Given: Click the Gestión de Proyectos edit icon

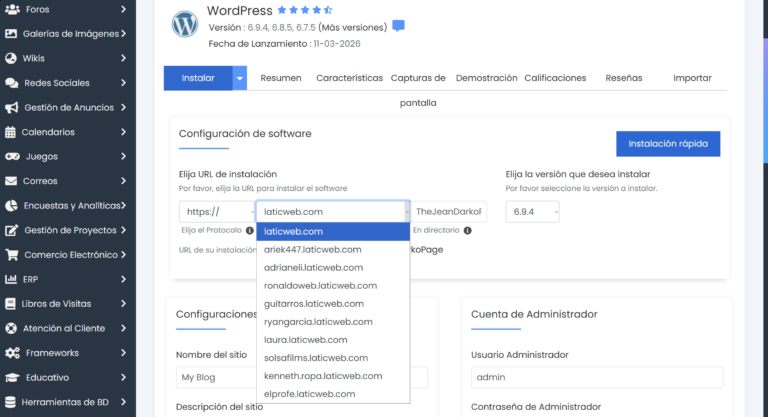Looking at the screenshot, I should point(12,230).
